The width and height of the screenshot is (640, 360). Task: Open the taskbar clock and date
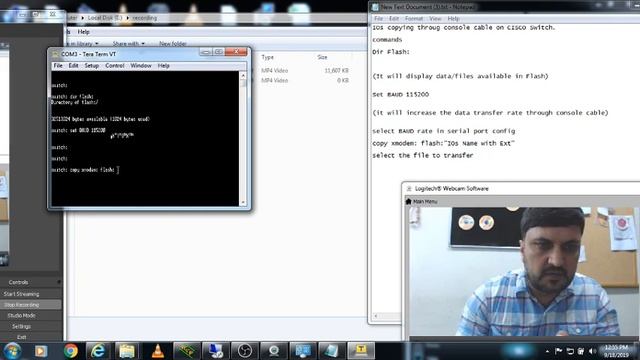tap(616, 351)
